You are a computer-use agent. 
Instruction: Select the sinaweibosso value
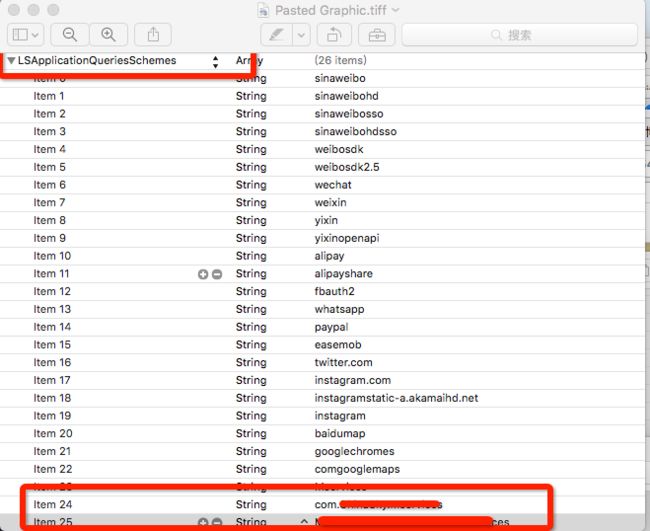click(x=349, y=114)
